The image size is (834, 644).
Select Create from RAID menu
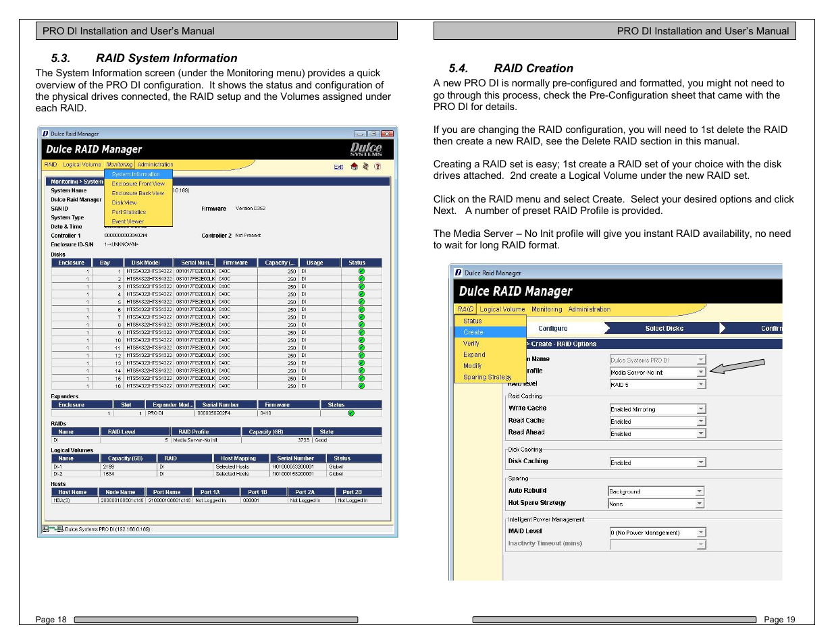[490, 332]
